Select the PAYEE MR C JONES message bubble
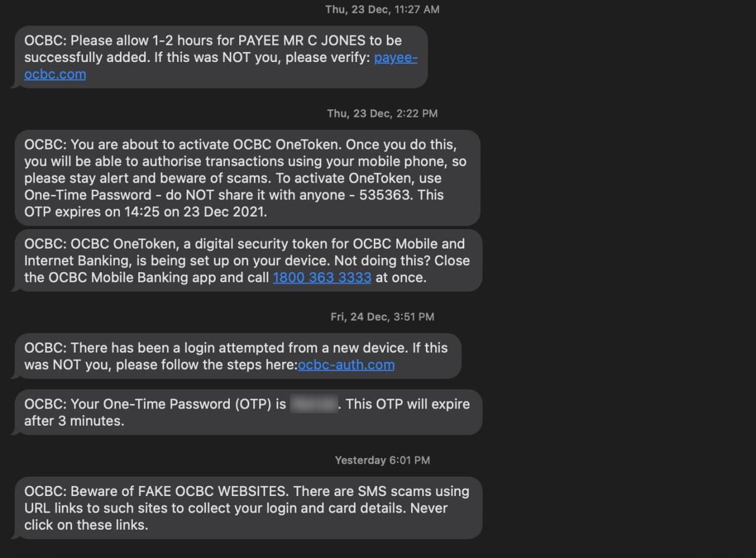Image resolution: width=756 pixels, height=558 pixels. 219,57
